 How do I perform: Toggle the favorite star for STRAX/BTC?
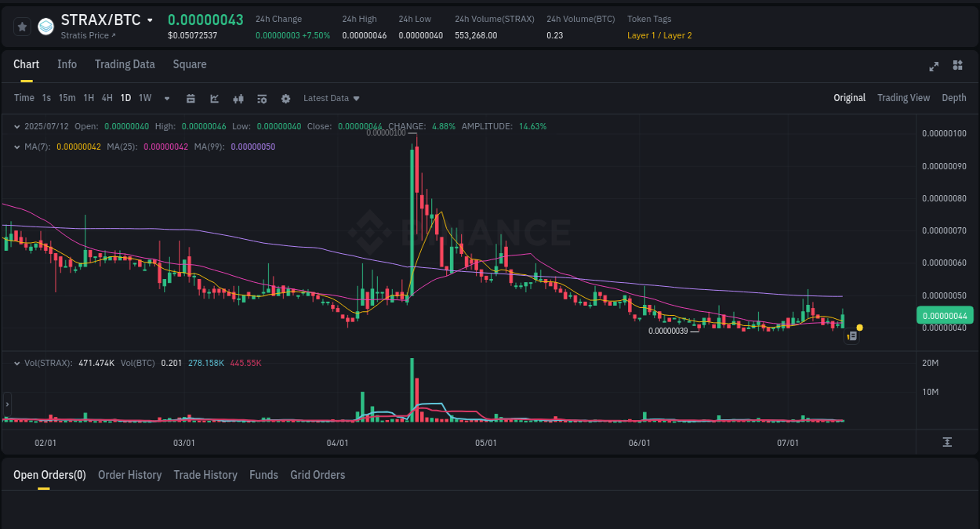(22, 26)
